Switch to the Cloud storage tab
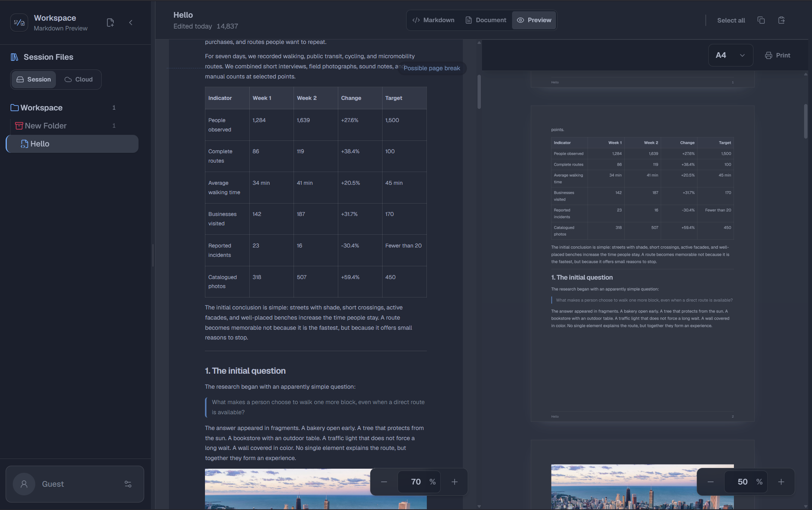This screenshot has width=812, height=510. [x=78, y=80]
